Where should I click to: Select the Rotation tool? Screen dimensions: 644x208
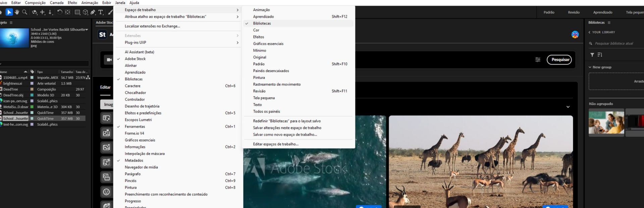(59, 12)
